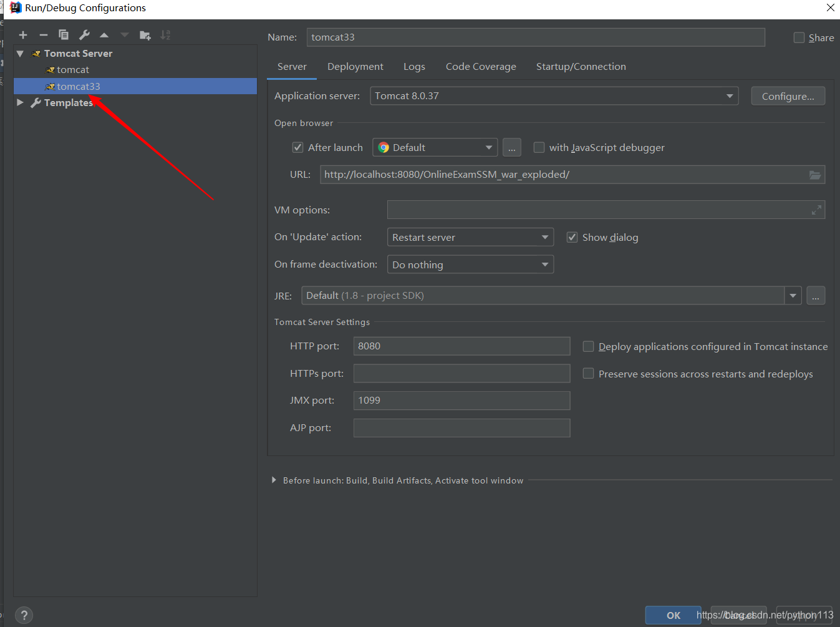Image resolution: width=840 pixels, height=627 pixels.
Task: Click the HTTPs port input field
Action: [461, 374]
